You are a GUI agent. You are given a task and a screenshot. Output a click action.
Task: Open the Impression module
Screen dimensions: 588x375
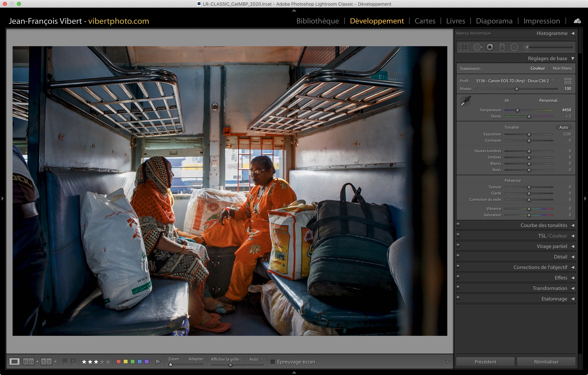coord(541,21)
